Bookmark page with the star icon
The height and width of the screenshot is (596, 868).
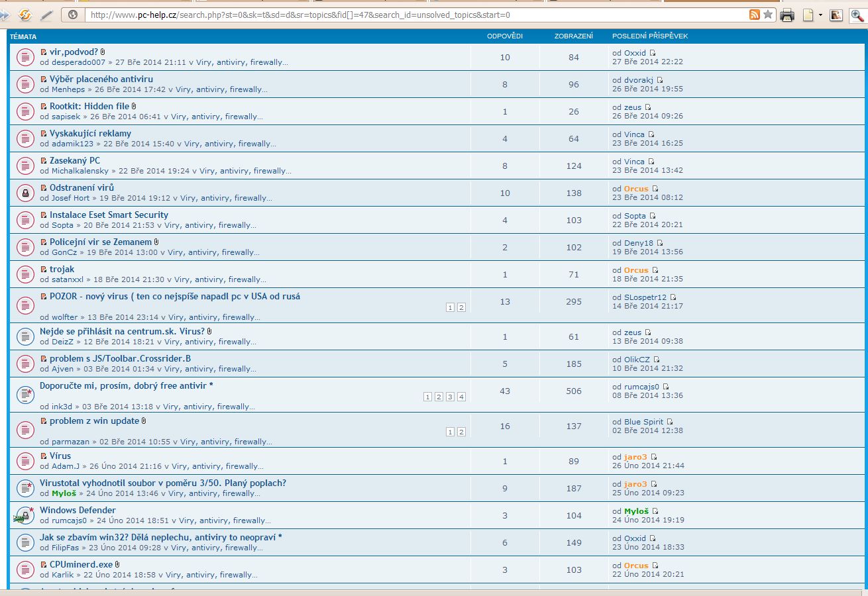(x=768, y=15)
